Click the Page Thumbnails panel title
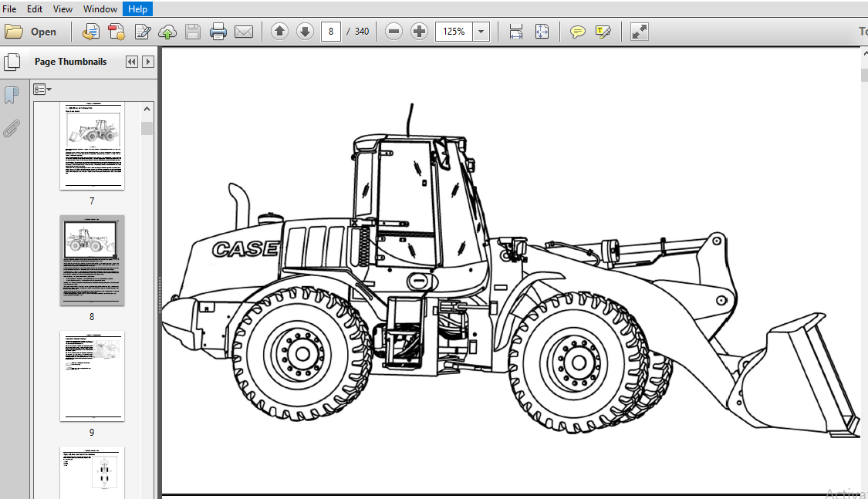Viewport: 868px width, 499px height. (70, 62)
